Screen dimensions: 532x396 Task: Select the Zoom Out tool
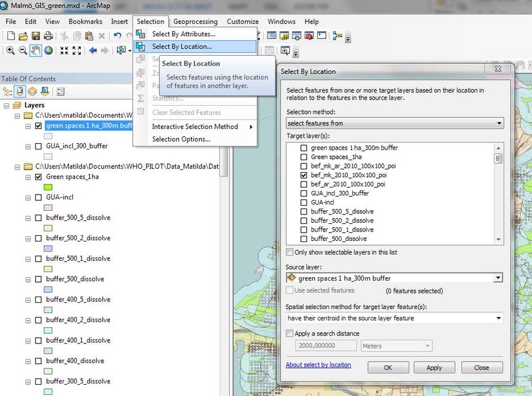pos(23,51)
